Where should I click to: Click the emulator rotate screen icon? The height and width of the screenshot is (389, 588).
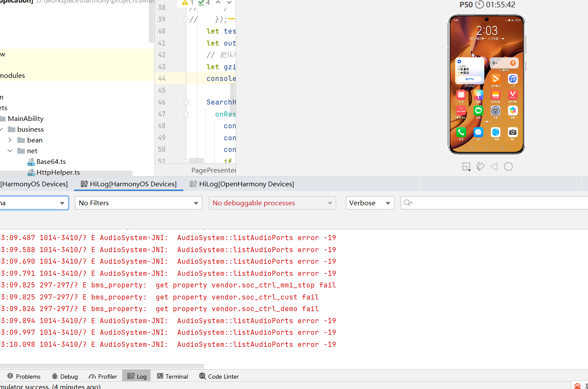(x=480, y=167)
